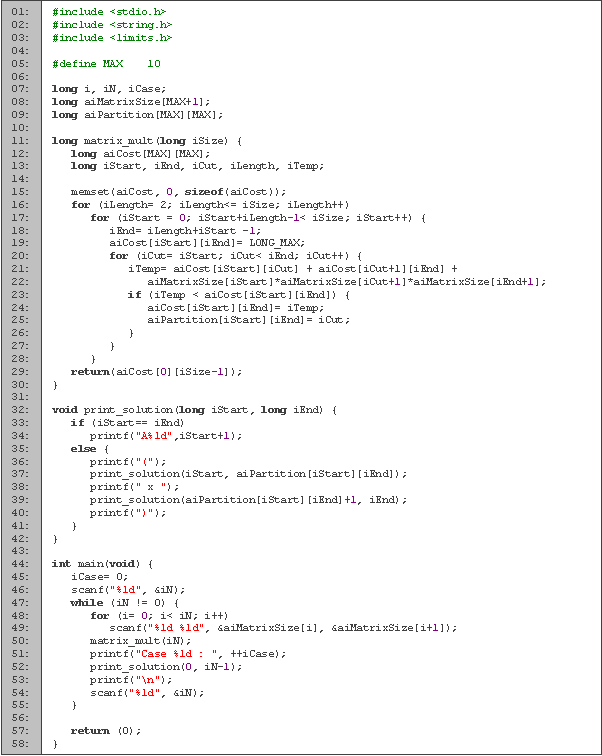The height and width of the screenshot is (756, 602).
Task: Select the '#include <string.h>' line
Action: click(x=112, y=25)
